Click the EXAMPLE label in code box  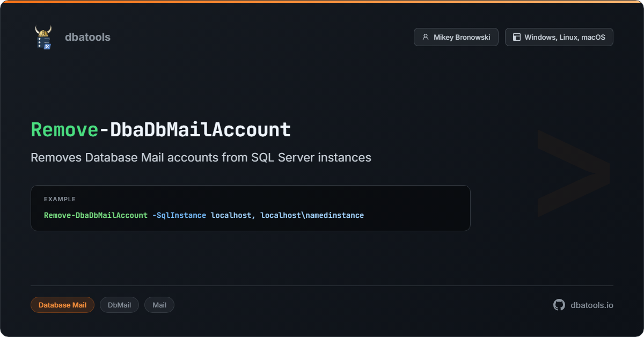click(60, 199)
